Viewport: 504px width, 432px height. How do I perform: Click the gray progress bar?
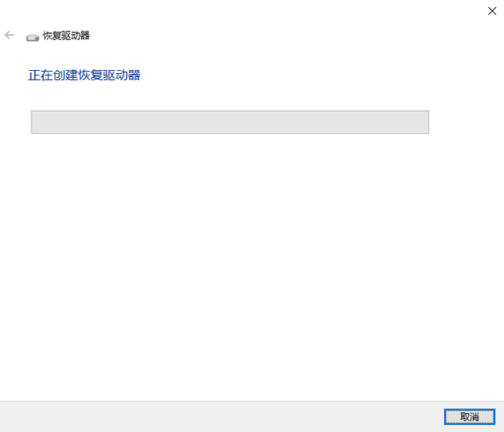point(230,122)
